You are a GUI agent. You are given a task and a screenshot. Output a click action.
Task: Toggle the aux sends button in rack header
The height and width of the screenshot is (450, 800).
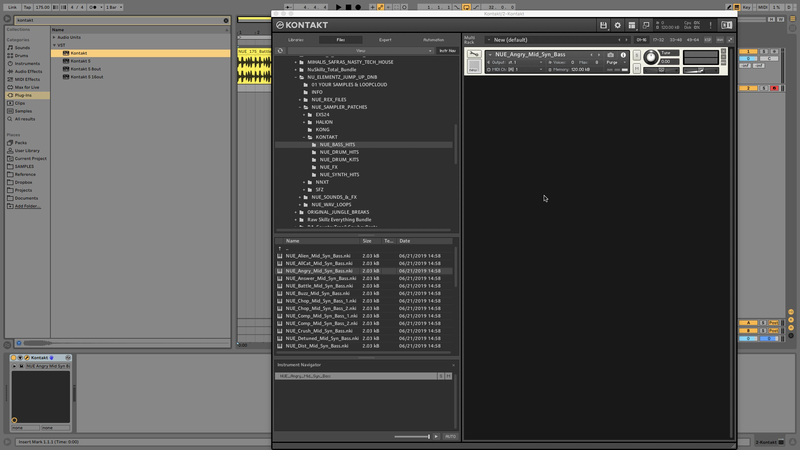coord(720,40)
